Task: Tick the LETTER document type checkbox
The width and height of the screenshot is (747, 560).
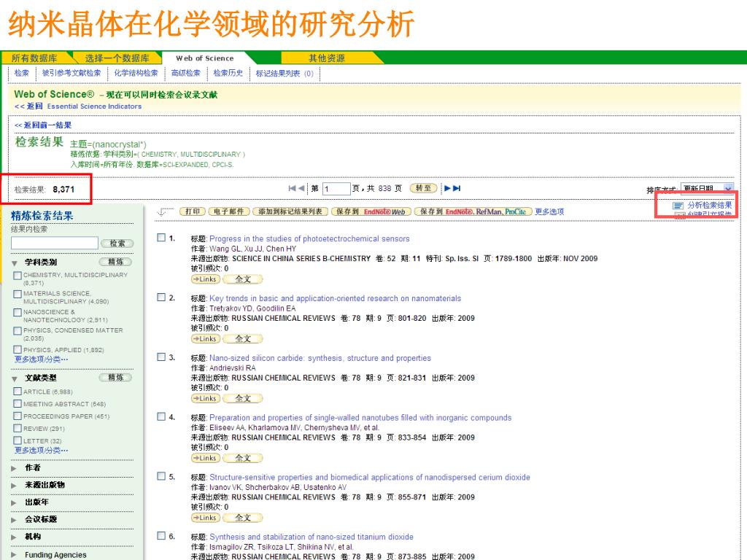Action: tap(18, 441)
